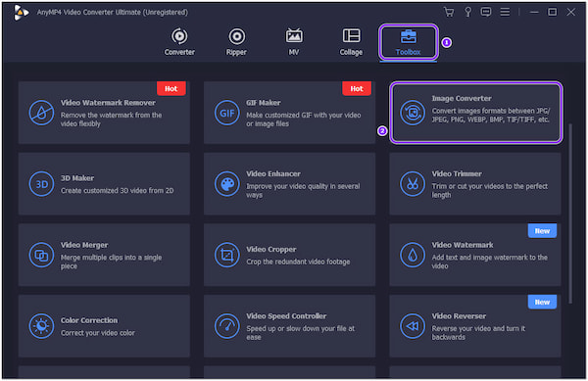Open the MV tab
The width and height of the screenshot is (588, 381).
294,42
